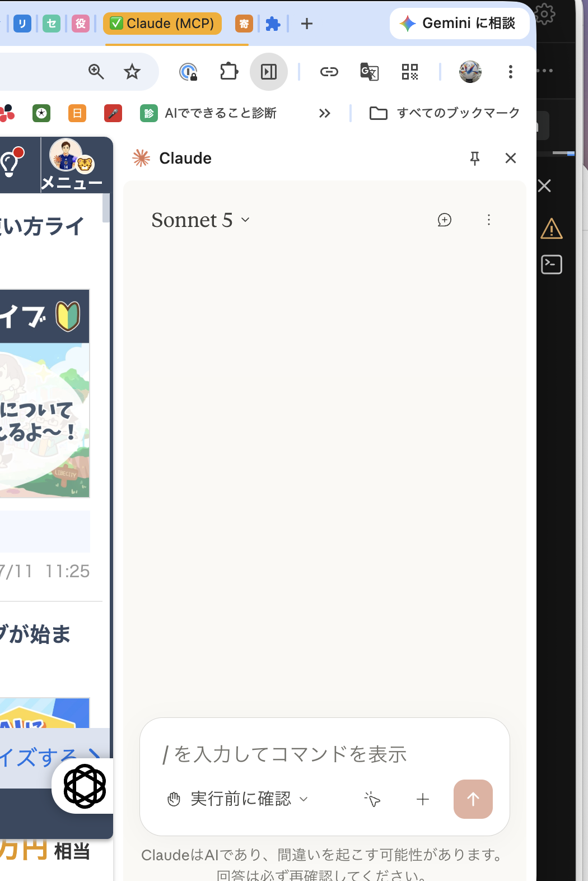Click the X icon in dark window

(544, 186)
